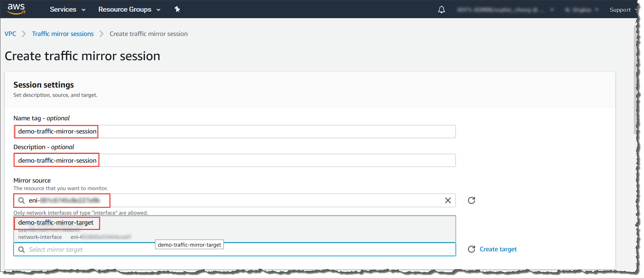
Task: Click the pin shortcut icon in navbar
Action: click(177, 9)
